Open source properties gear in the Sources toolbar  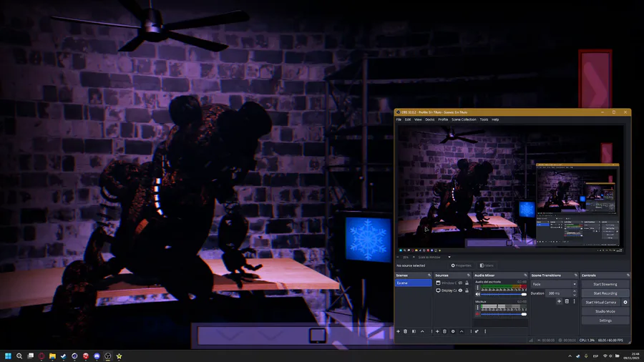[453, 331]
